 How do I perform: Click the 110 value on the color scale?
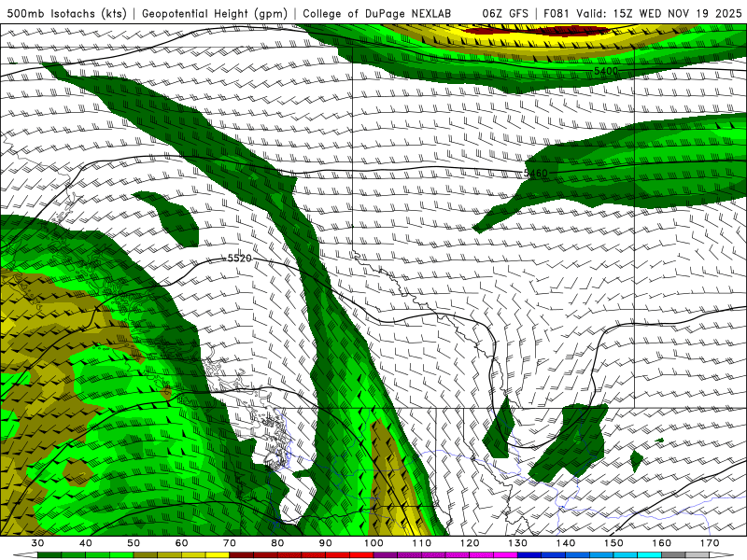422,543
